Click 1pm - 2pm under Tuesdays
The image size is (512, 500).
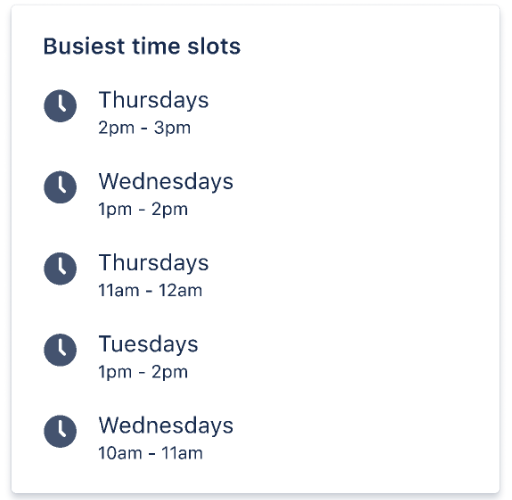(x=143, y=372)
